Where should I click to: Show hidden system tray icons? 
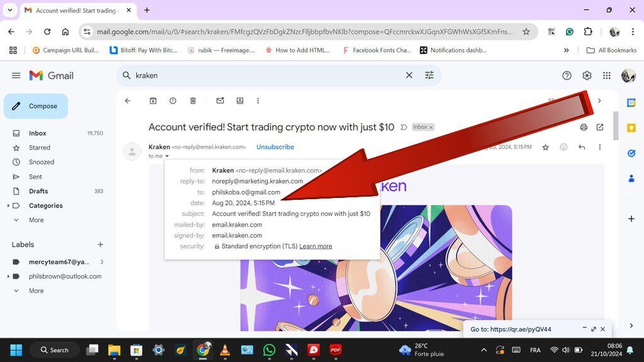(484, 350)
